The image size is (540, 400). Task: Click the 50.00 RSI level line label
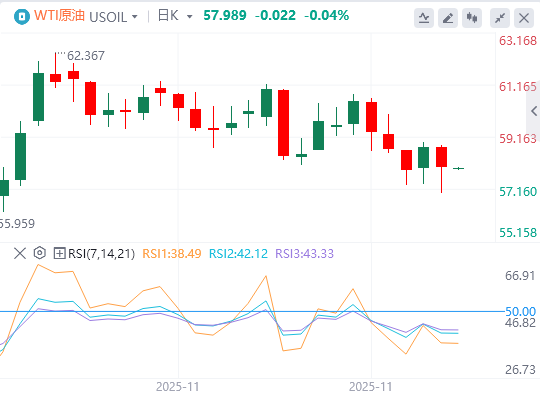coord(520,311)
